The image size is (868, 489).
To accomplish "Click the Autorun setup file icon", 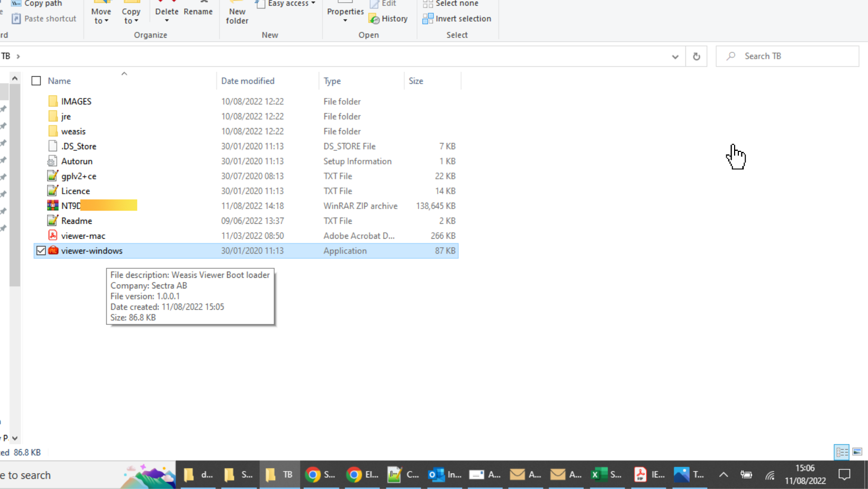I will pos(53,161).
